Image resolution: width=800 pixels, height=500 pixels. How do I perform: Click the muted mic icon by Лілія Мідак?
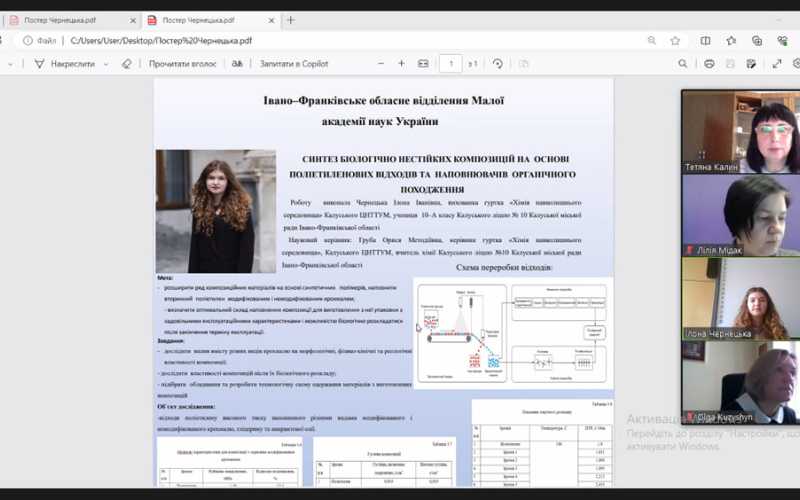690,250
